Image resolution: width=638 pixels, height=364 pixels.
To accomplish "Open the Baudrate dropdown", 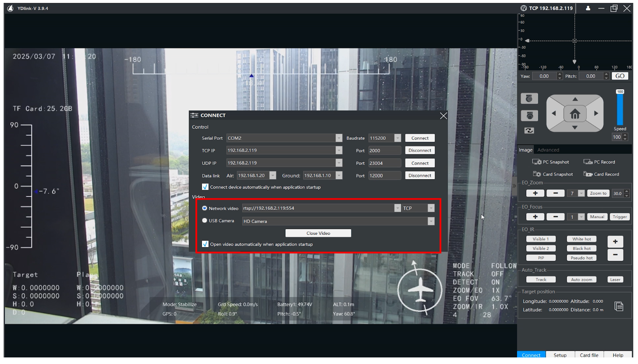I will pyautogui.click(x=397, y=138).
